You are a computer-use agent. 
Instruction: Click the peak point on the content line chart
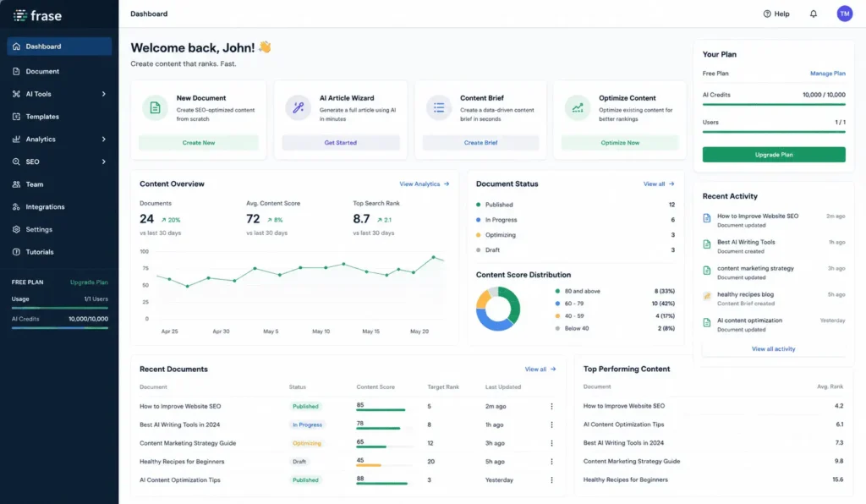(x=434, y=257)
